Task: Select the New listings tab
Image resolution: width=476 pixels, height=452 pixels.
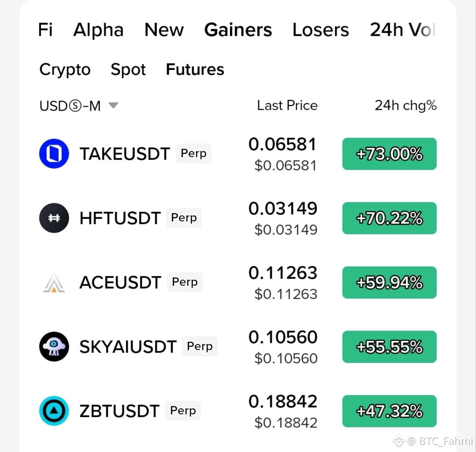Action: click(164, 30)
